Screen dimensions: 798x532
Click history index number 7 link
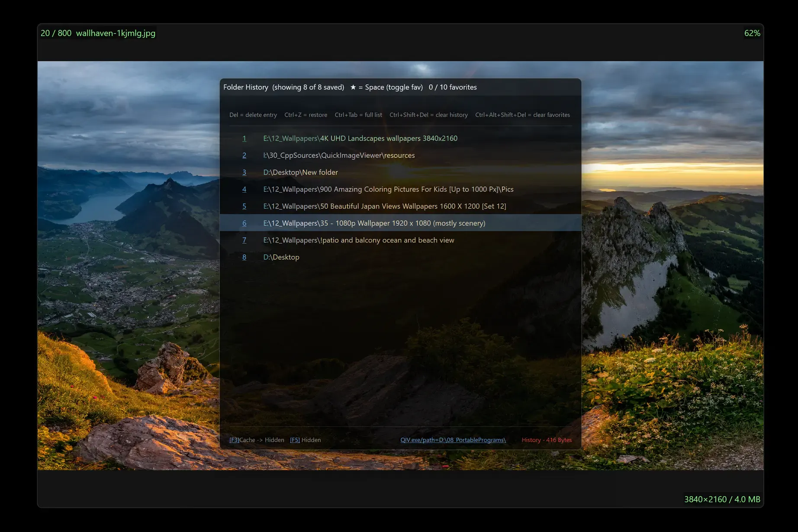(x=244, y=240)
